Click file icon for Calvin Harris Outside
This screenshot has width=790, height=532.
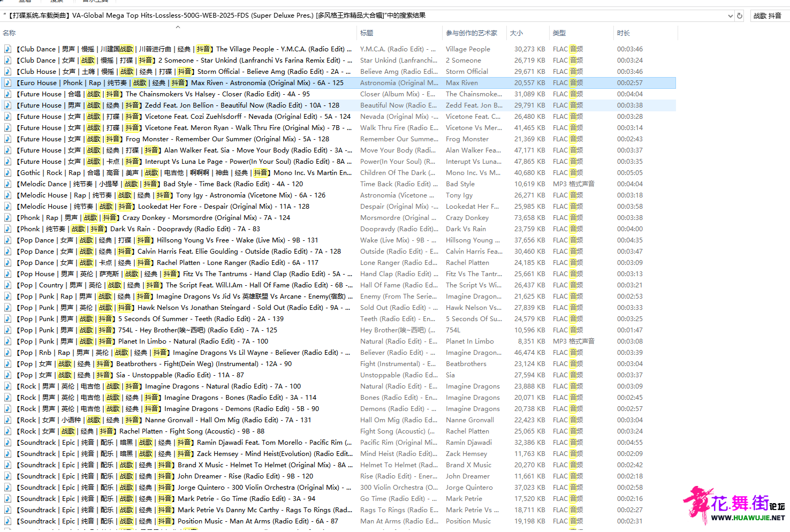pyautogui.click(x=8, y=252)
